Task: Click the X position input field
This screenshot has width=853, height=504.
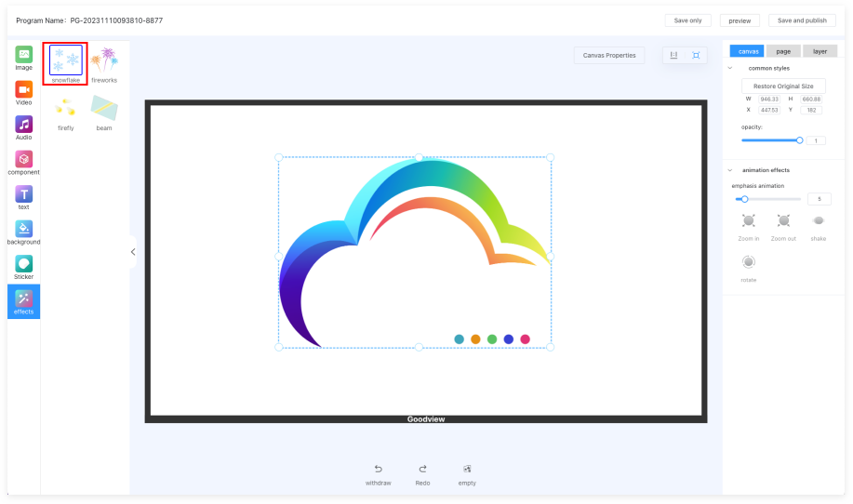Action: [x=769, y=110]
